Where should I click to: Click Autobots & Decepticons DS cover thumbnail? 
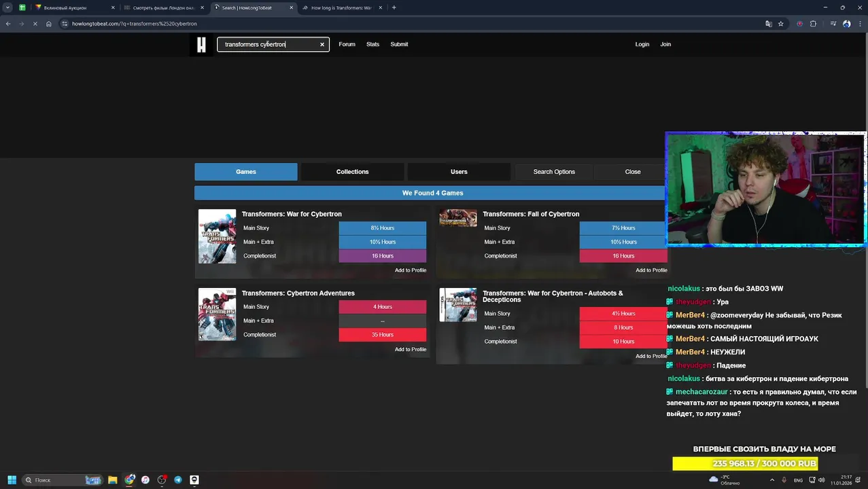[x=458, y=305]
